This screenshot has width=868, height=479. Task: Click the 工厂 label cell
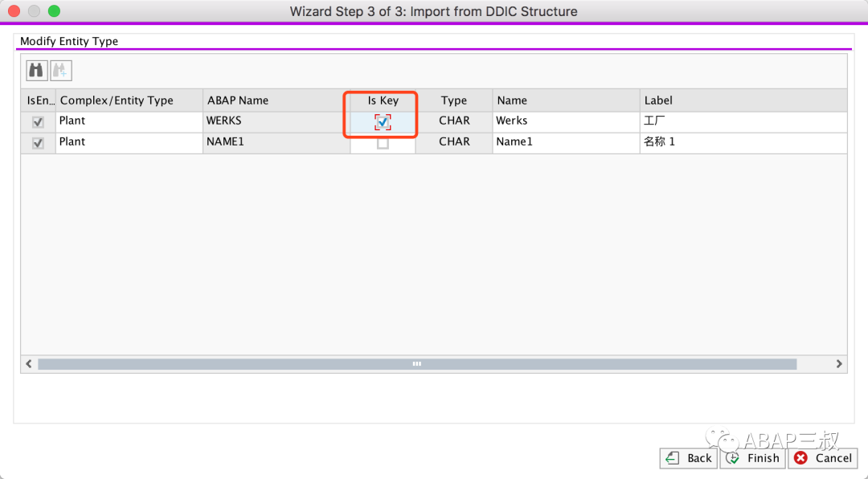tap(743, 122)
